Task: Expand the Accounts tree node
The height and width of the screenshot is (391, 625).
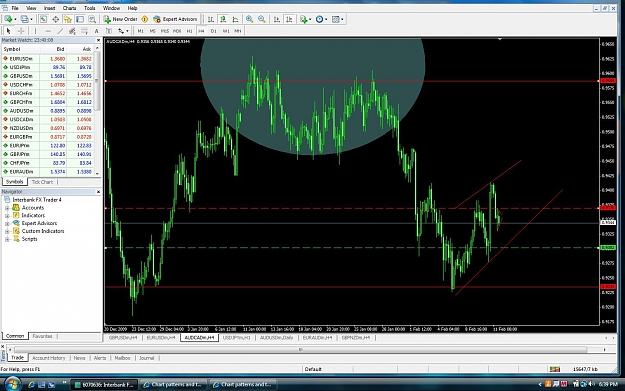Action: [7, 208]
